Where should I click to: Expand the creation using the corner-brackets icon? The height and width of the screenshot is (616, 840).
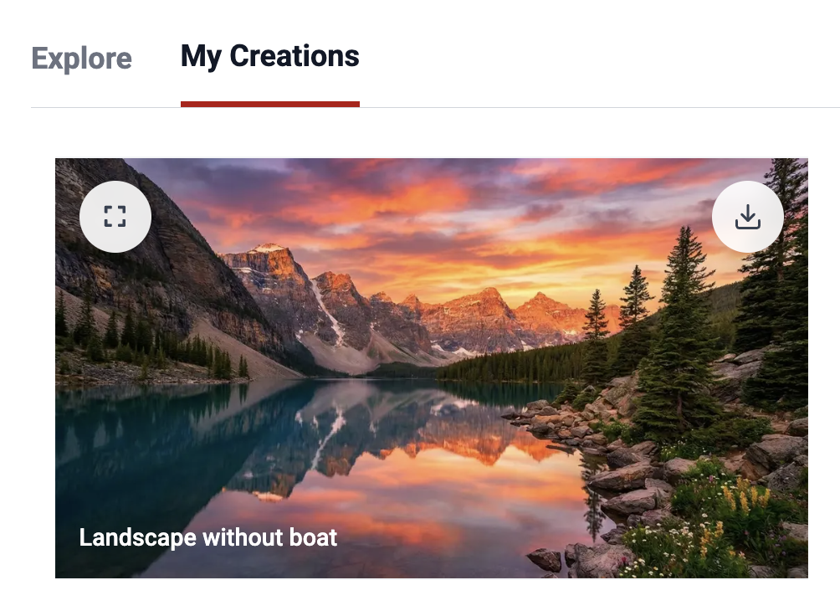(115, 217)
